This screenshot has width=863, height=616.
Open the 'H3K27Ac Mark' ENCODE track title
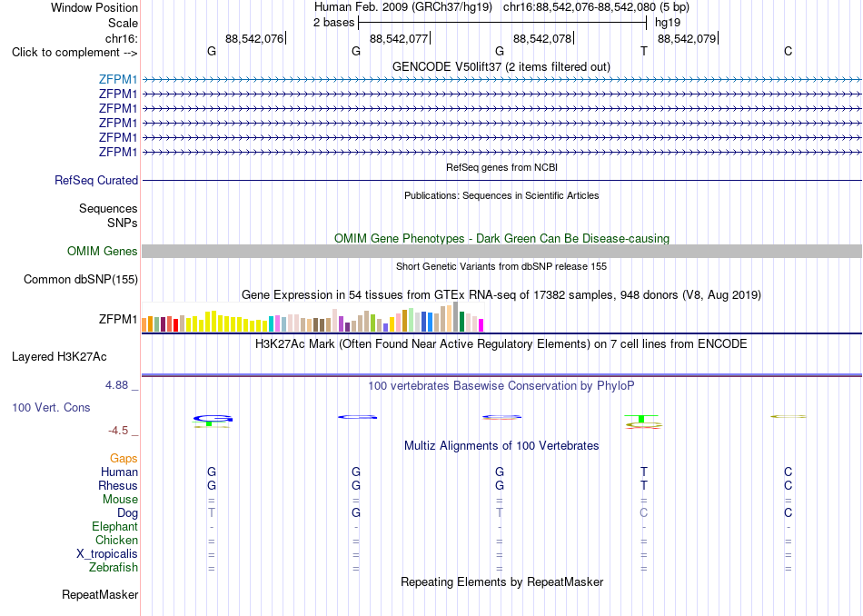[501, 344]
